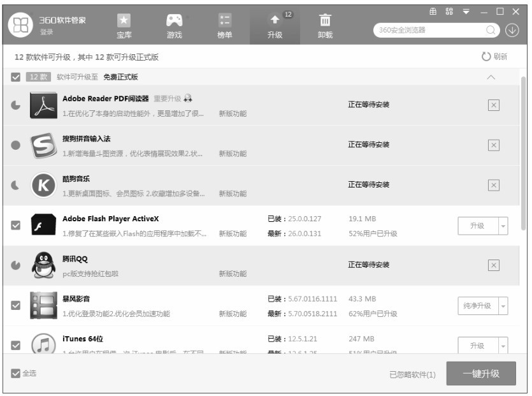The width and height of the screenshot is (532, 396).
Task: Cancel 酷狗音乐 pending install
Action: (494, 186)
